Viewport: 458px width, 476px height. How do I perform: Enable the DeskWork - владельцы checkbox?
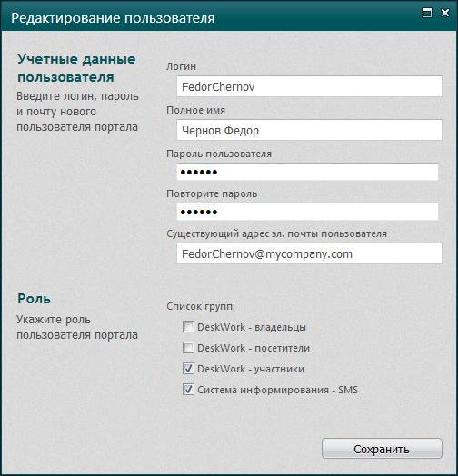pos(188,327)
